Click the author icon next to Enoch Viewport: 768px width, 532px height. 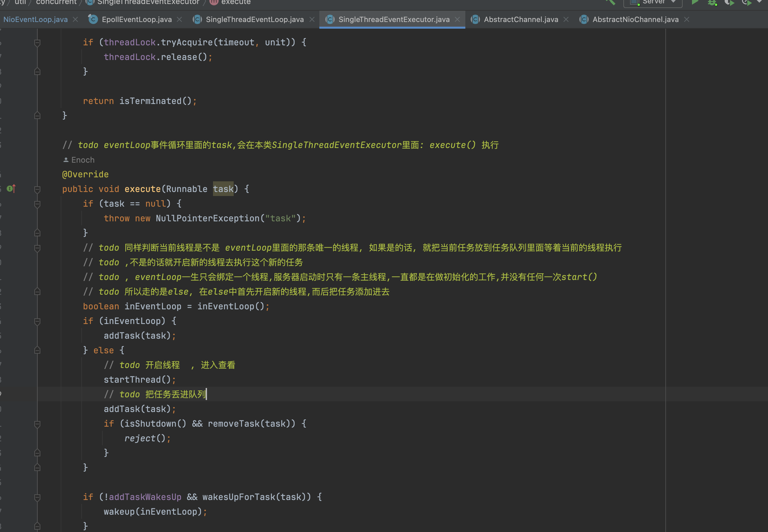point(66,160)
